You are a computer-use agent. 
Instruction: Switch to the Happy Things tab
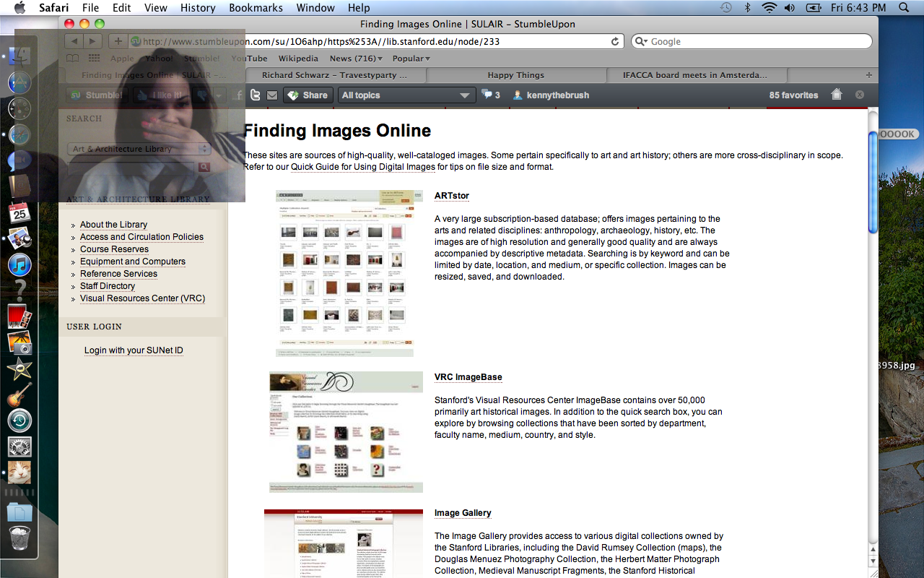tap(515, 75)
